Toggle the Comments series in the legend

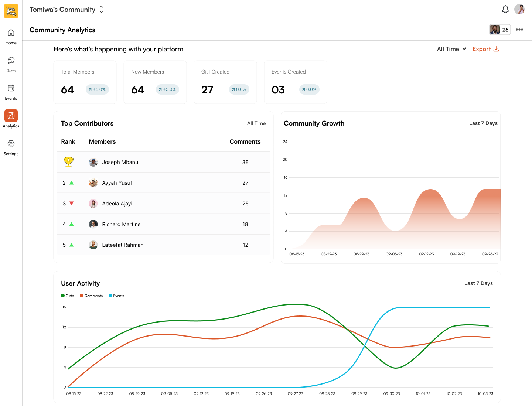point(91,296)
